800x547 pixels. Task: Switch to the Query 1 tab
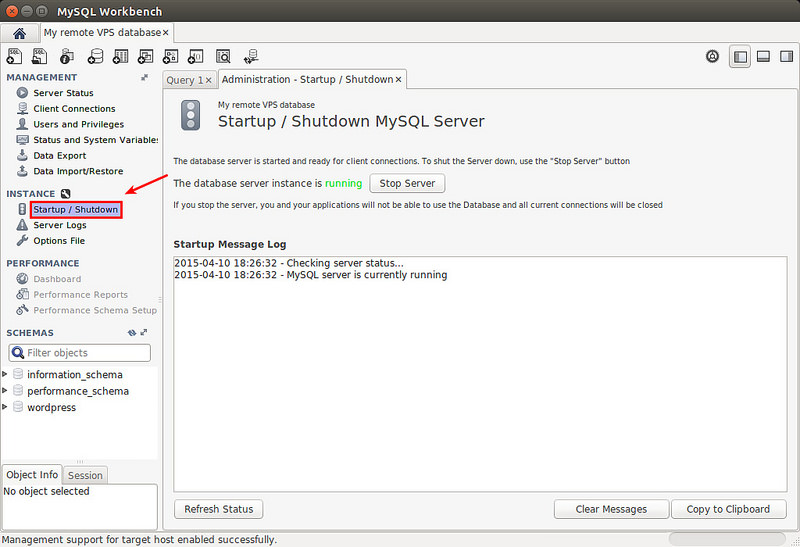pyautogui.click(x=184, y=80)
